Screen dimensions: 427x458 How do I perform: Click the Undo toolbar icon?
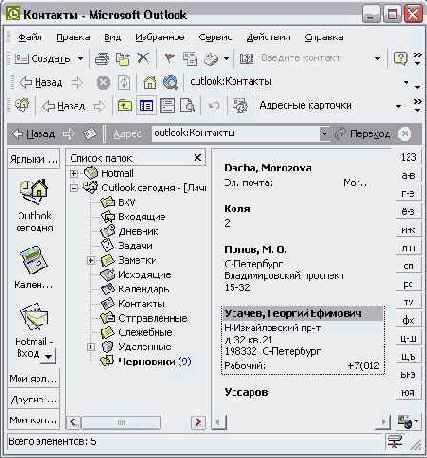pyautogui.click(x=214, y=106)
